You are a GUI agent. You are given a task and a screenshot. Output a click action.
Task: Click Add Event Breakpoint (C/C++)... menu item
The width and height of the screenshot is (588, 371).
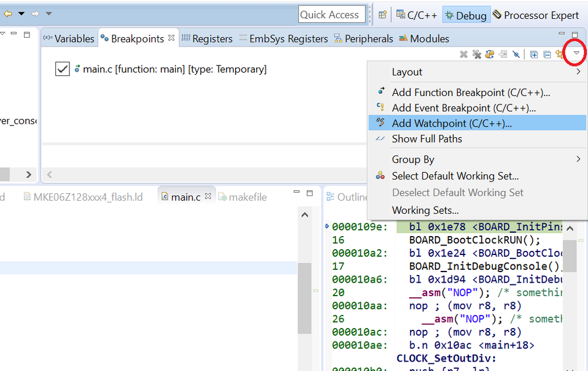477,108
